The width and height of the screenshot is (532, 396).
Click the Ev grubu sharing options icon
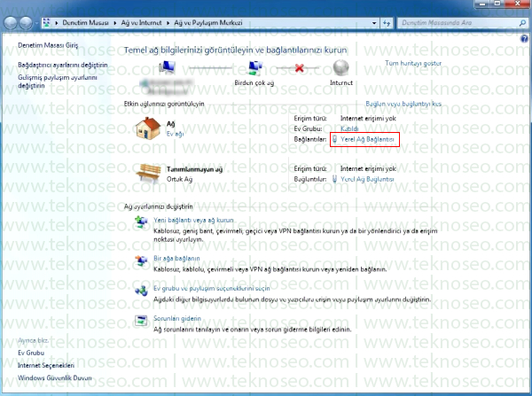[141, 291]
